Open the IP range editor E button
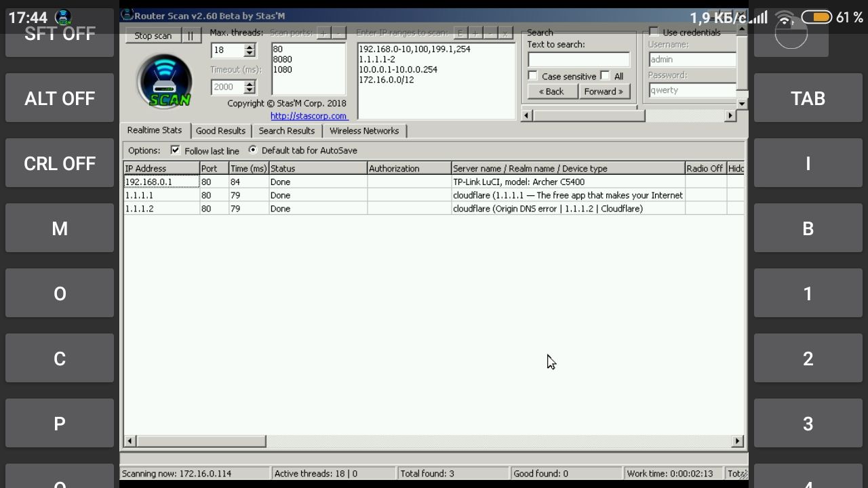Viewport: 868px width, 488px height. tap(460, 33)
